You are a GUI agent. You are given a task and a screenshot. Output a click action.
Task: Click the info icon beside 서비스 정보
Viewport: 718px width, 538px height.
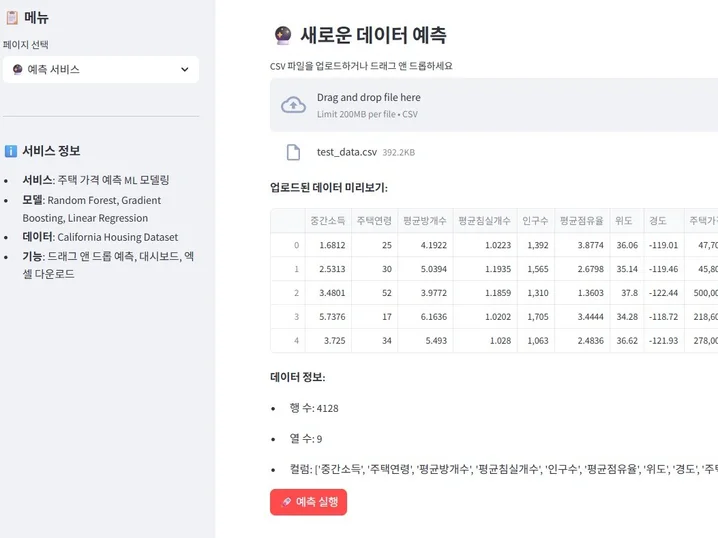coord(11,151)
